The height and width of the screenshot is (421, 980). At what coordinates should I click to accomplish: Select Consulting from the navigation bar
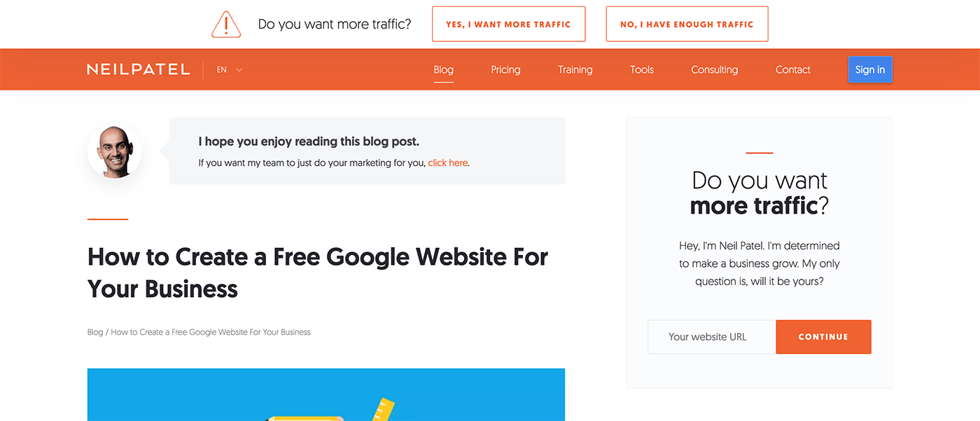[714, 69]
